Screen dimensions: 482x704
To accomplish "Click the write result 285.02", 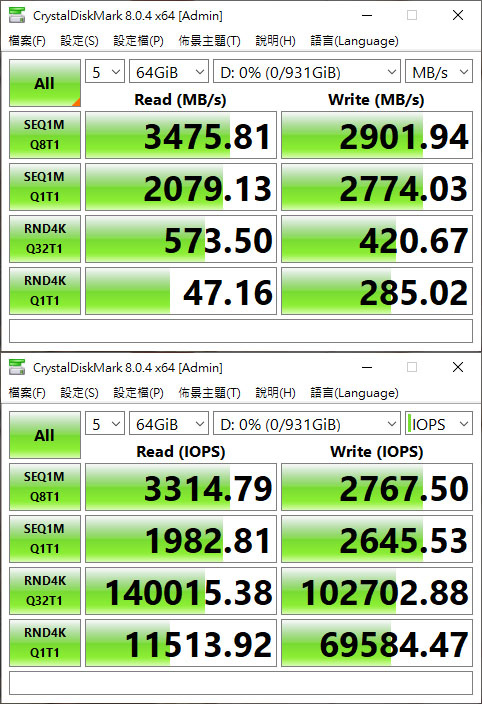I will pyautogui.click(x=377, y=291).
